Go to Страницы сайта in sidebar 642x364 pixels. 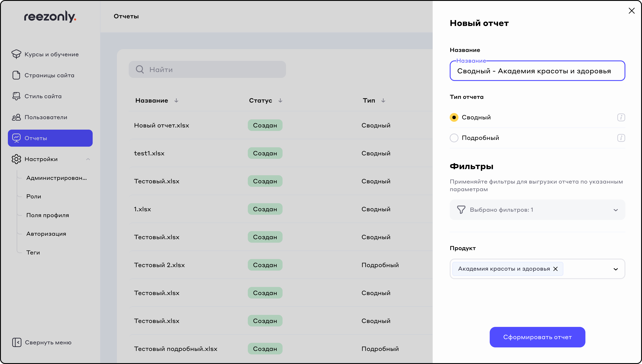click(49, 75)
